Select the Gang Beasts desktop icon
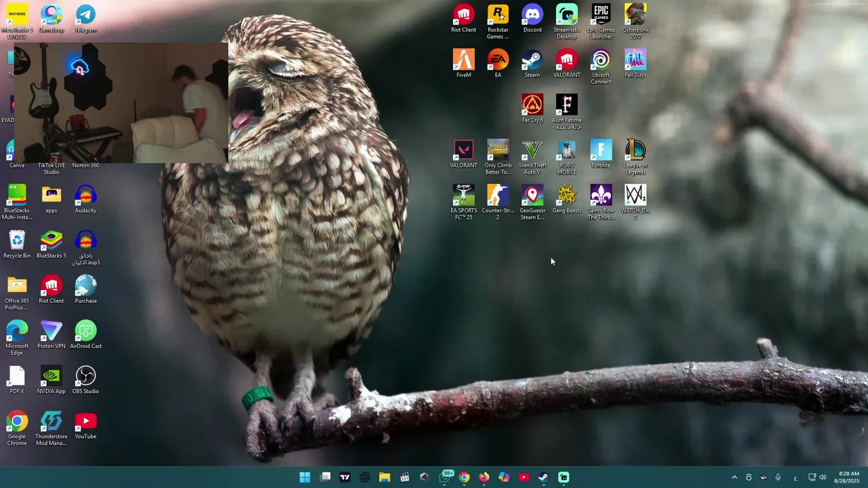The height and width of the screenshot is (488, 868). pos(567,199)
